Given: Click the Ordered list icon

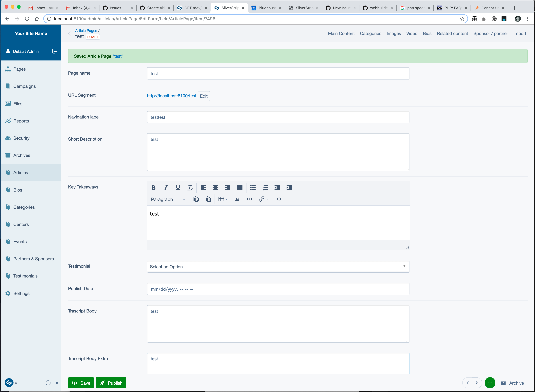Looking at the screenshot, I should (265, 188).
